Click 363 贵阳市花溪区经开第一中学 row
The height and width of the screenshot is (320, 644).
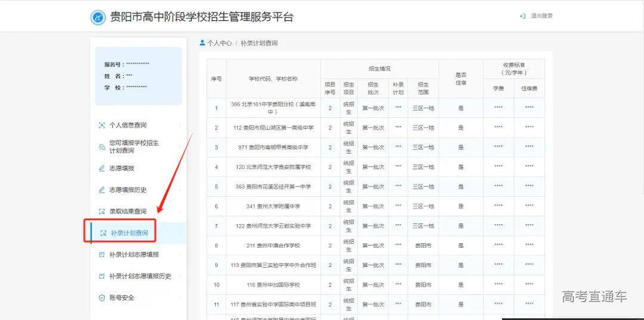pos(376,187)
